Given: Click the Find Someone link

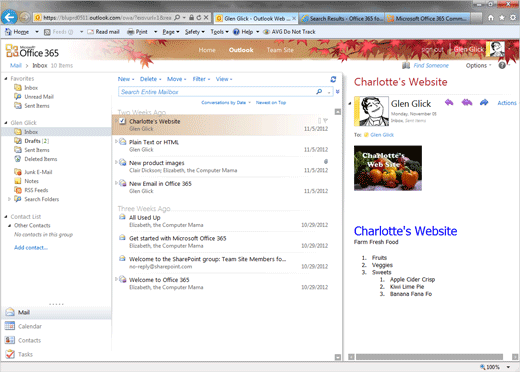Looking at the screenshot, I should (431, 65).
